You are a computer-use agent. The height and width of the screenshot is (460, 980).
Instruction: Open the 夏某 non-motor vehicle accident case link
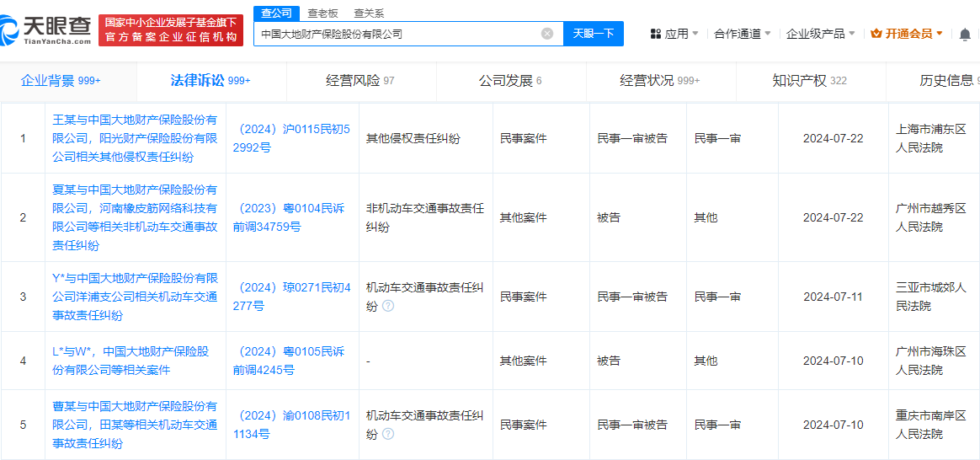(x=135, y=217)
